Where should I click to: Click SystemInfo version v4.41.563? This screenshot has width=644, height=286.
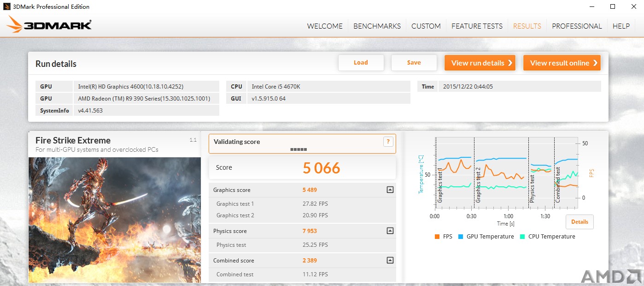point(146,110)
